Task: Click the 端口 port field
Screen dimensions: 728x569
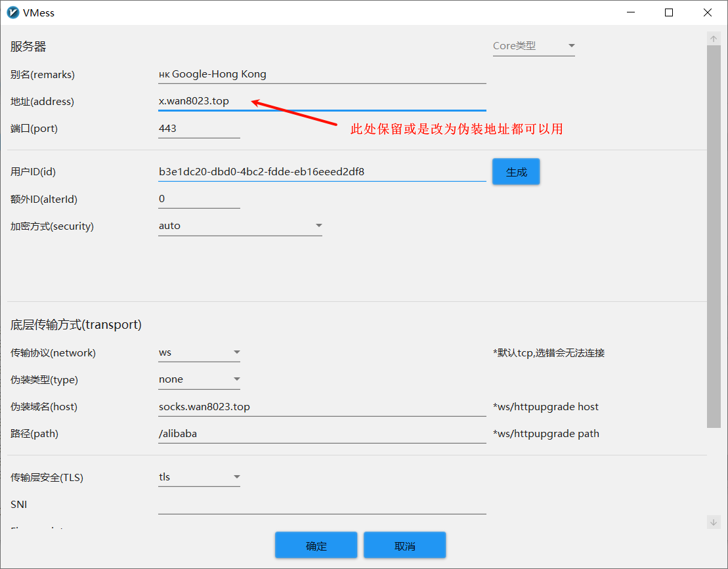Action: [199, 129]
